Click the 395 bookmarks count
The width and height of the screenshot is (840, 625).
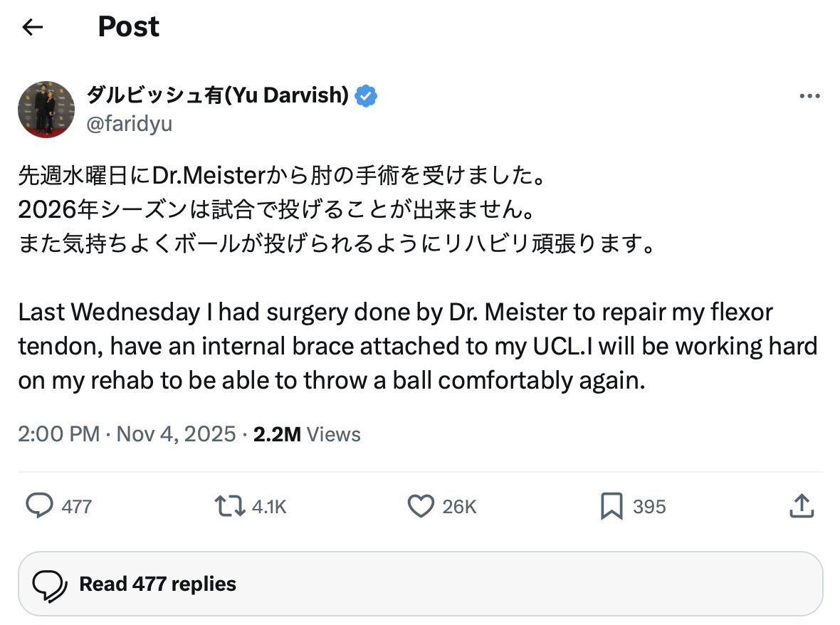point(649,507)
